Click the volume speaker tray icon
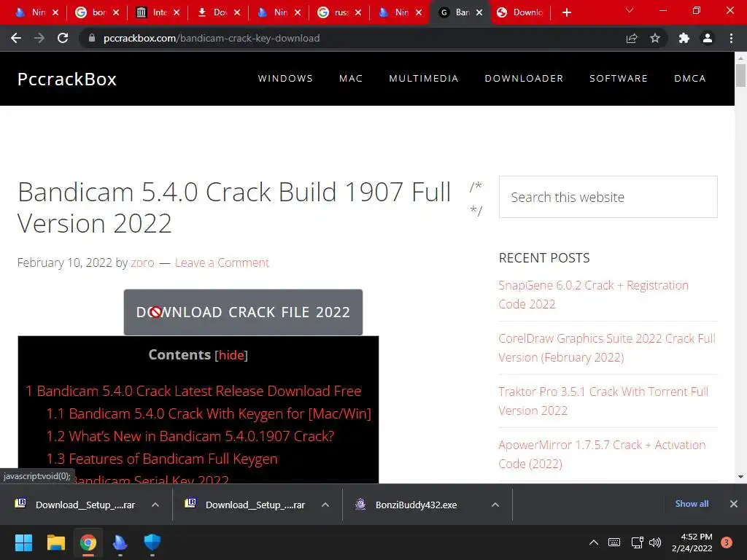747x560 pixels. (656, 542)
